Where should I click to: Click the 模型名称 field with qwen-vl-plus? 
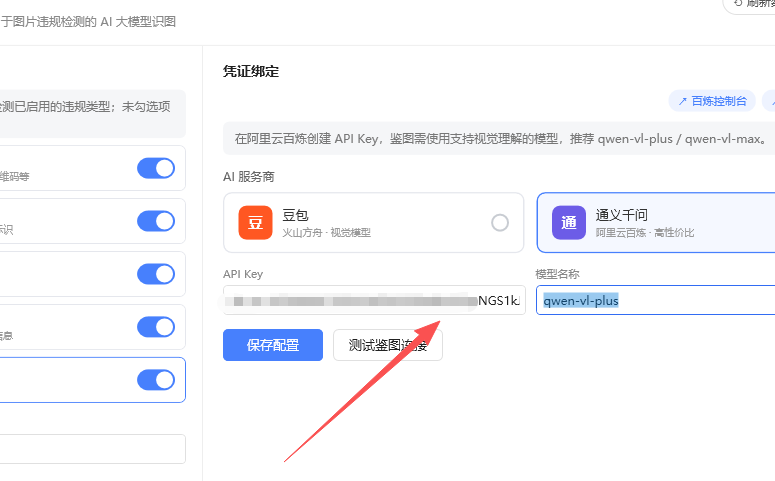point(656,300)
